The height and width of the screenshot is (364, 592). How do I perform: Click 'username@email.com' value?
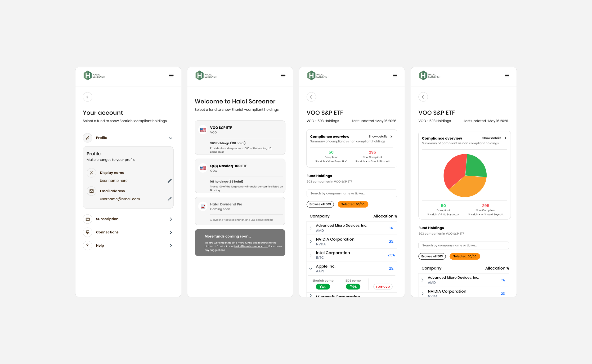pos(120,199)
